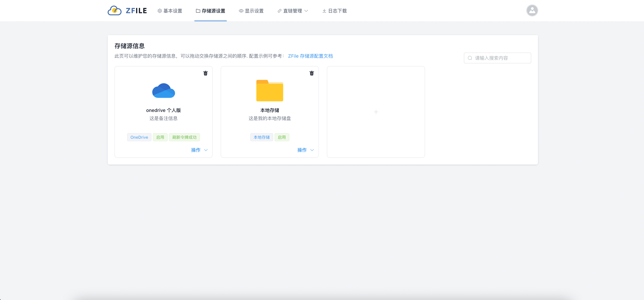Select the 存储源设置 tab
The image size is (644, 300).
pyautogui.click(x=211, y=11)
